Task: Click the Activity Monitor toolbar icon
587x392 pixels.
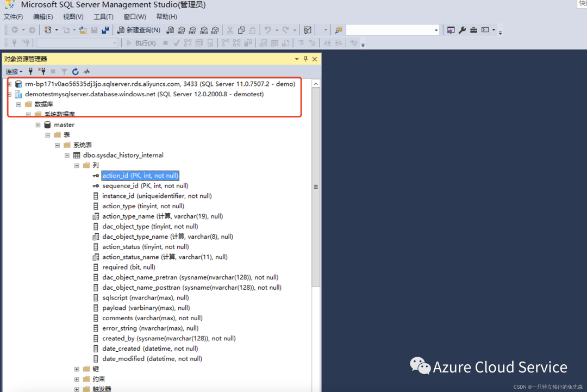Action: coord(307,30)
